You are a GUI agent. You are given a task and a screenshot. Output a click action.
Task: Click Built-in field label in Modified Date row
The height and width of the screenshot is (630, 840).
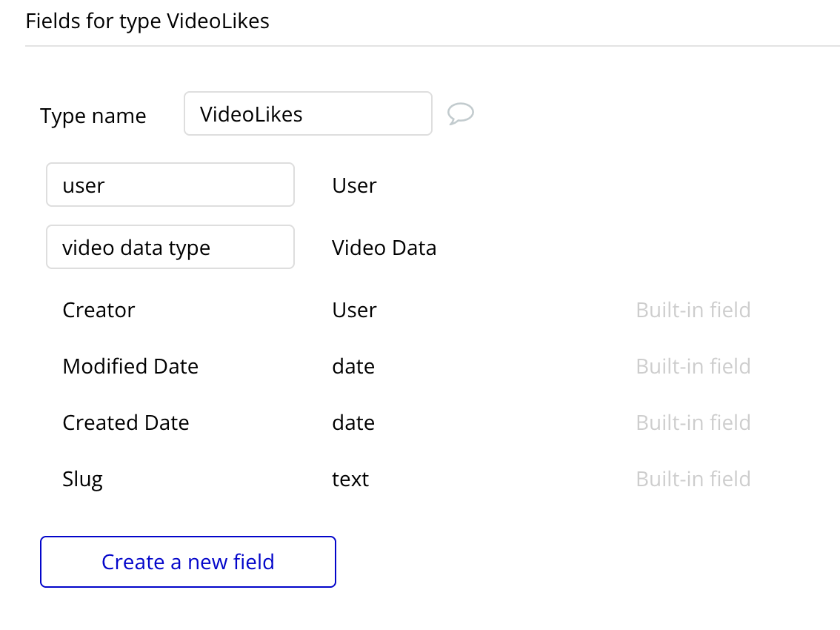tap(693, 366)
